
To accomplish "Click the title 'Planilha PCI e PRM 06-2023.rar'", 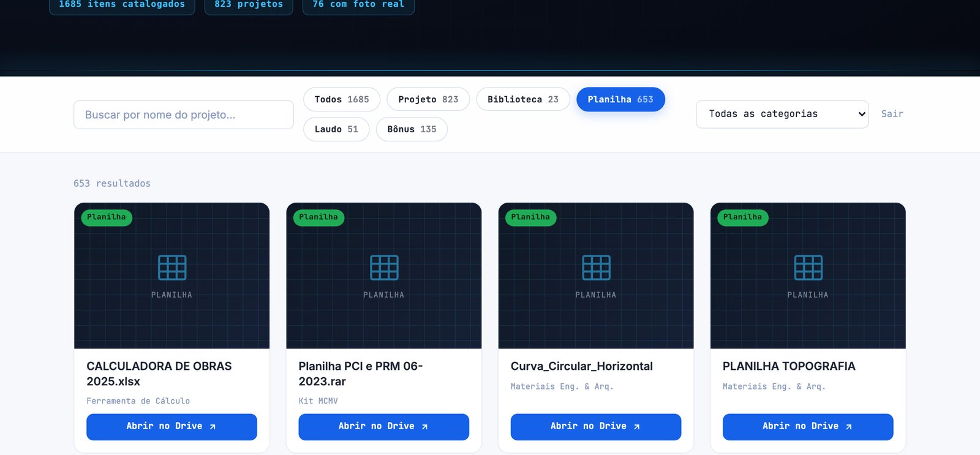I will pos(361,374).
